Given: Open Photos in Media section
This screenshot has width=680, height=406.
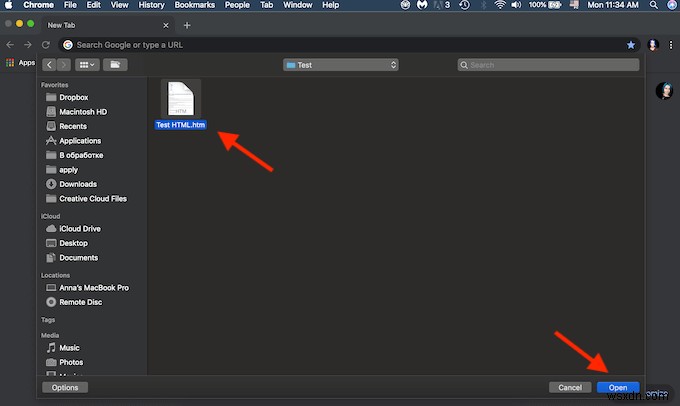Looking at the screenshot, I should pos(71,362).
